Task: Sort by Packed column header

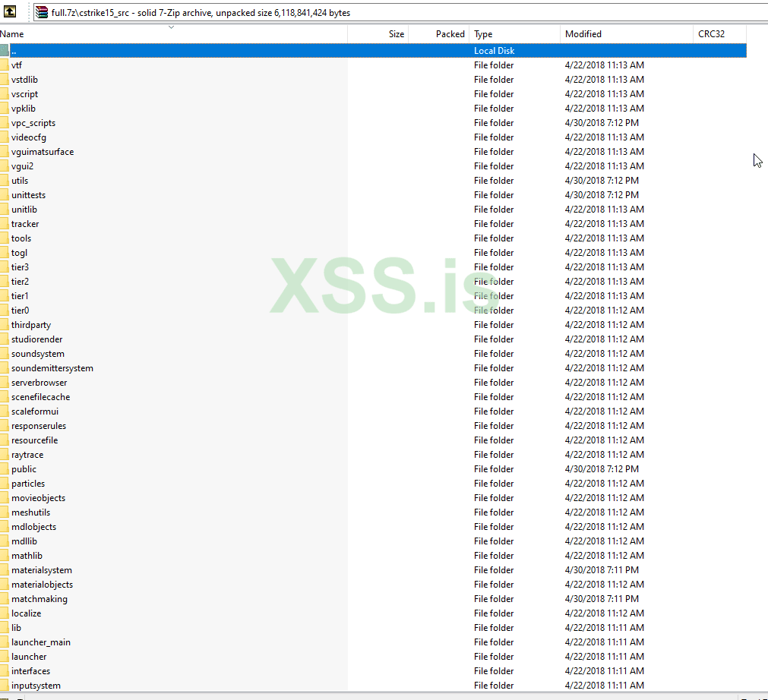Action: click(438, 33)
